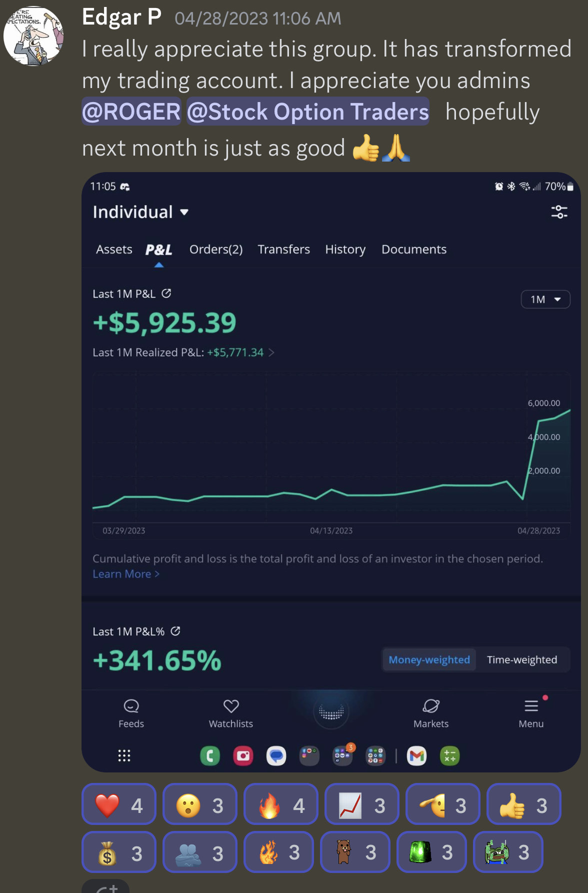Click the @ROGER mention
The image size is (588, 893).
click(x=131, y=112)
